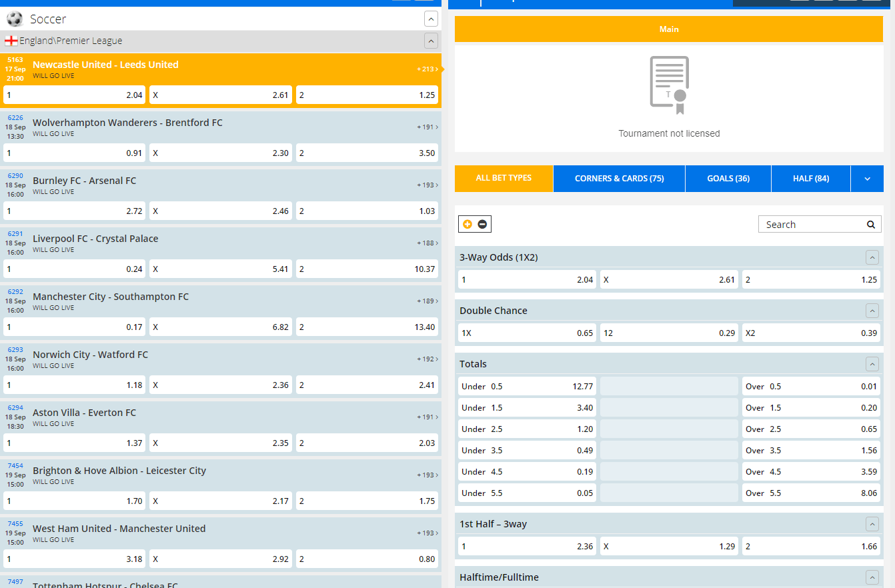
Task: Click the England flag icon
Action: click(x=11, y=41)
